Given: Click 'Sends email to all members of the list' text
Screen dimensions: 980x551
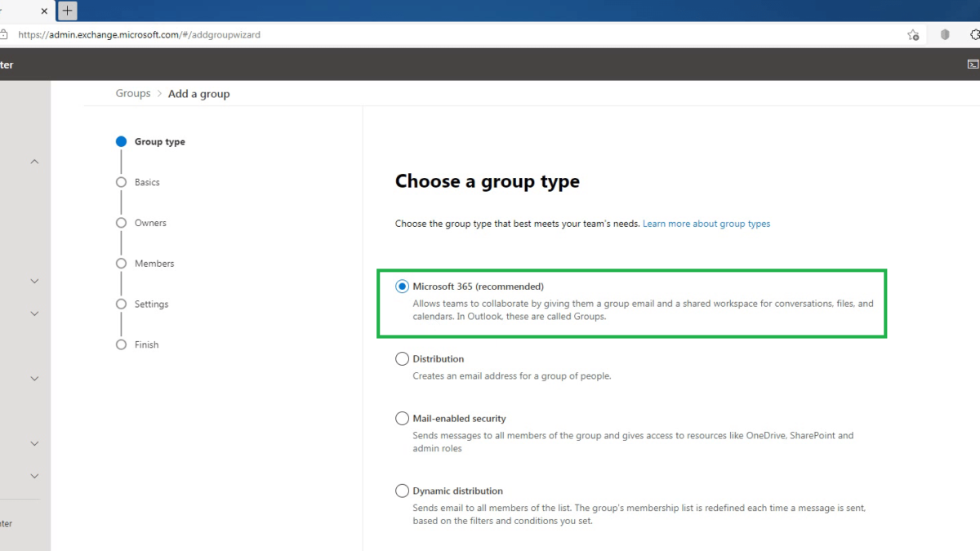Looking at the screenshot, I should pos(639,514).
